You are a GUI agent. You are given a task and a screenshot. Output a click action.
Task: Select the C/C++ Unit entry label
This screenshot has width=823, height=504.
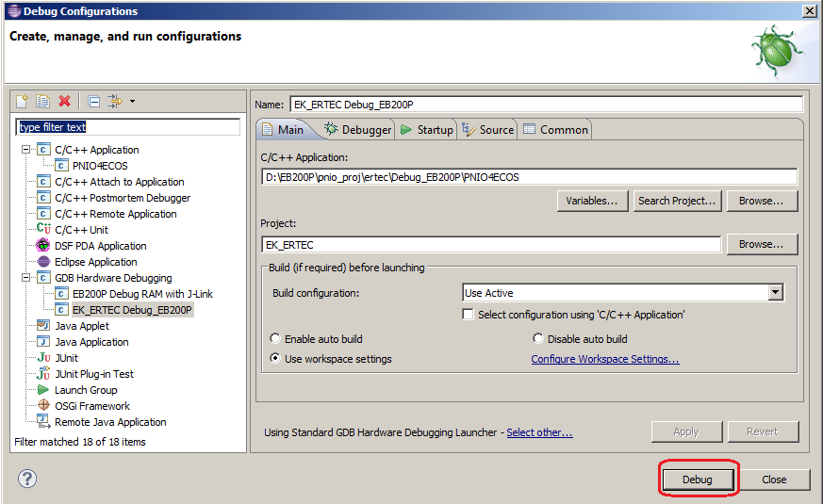point(81,230)
